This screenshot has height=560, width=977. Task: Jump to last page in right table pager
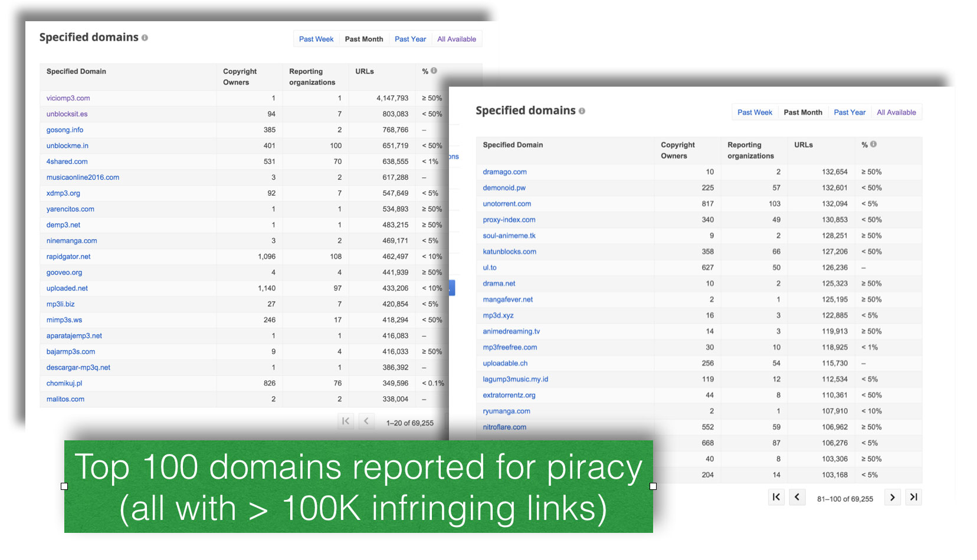pos(913,498)
